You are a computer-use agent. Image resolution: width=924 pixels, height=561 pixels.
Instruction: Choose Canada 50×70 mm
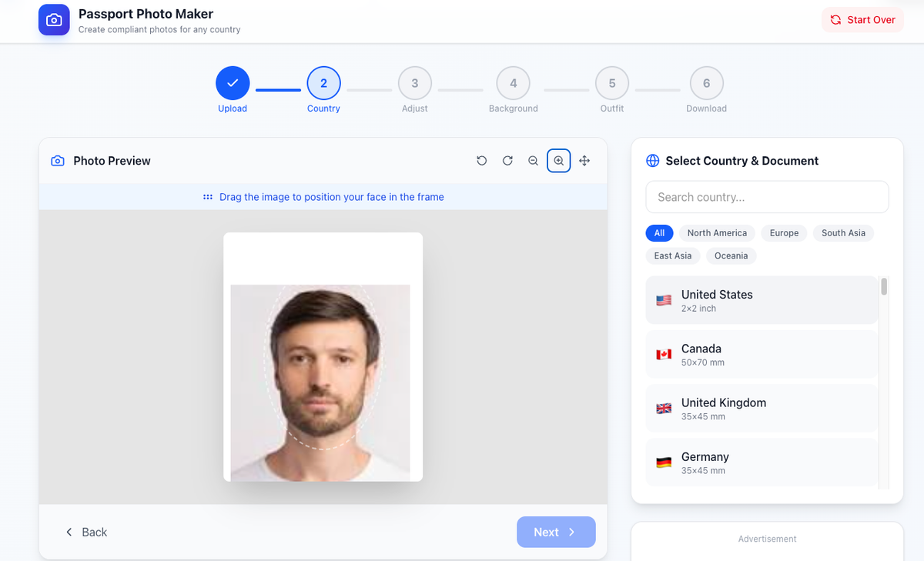[762, 354]
